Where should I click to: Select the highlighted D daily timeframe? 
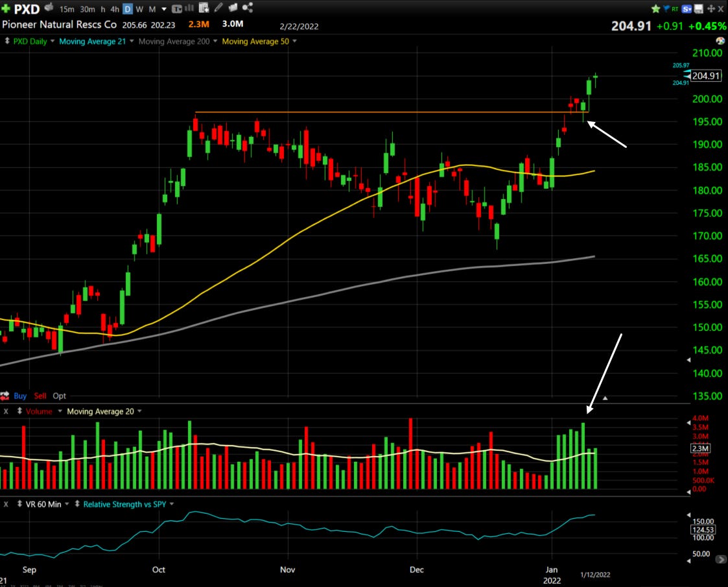coord(127,9)
